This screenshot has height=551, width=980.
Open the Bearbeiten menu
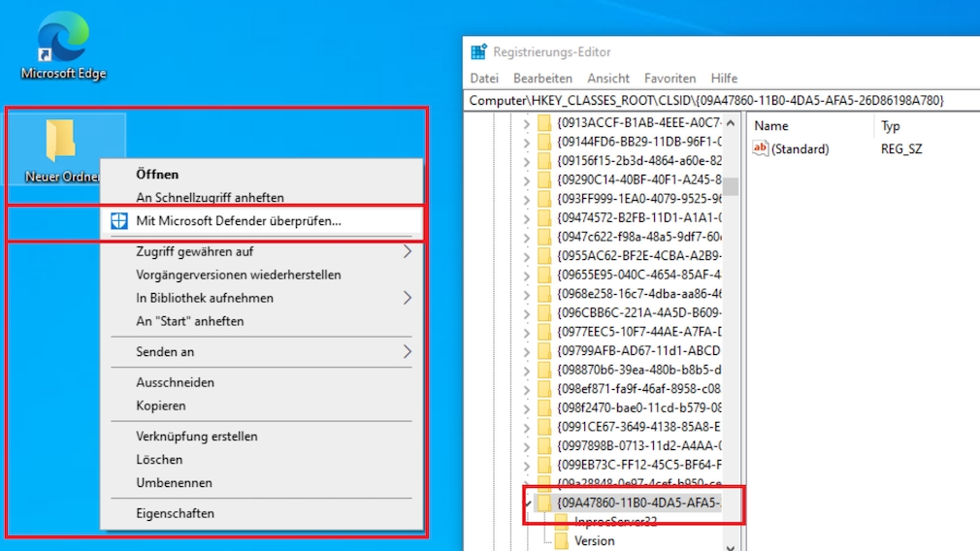542,78
